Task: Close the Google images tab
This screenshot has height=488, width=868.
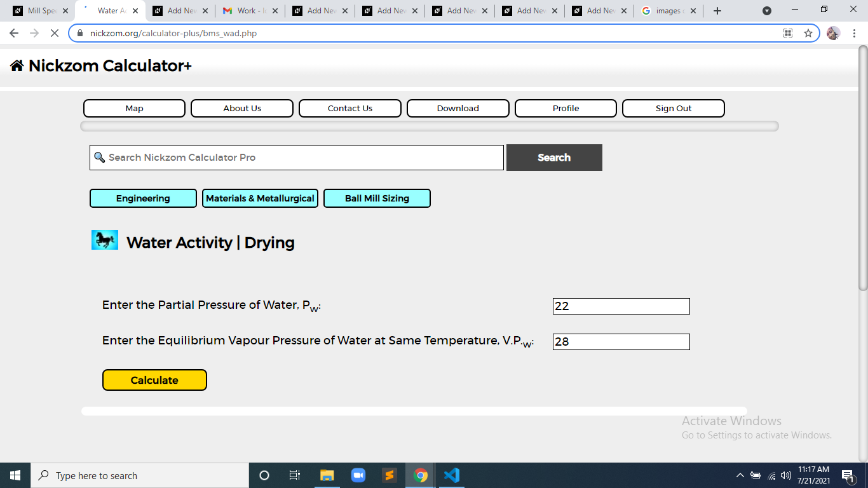Action: point(693,11)
